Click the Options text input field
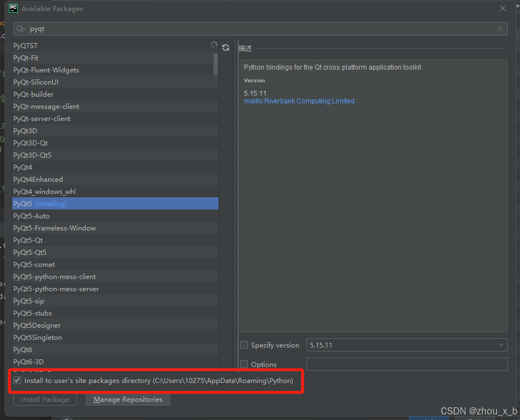This screenshot has height=420, width=520. pos(407,364)
